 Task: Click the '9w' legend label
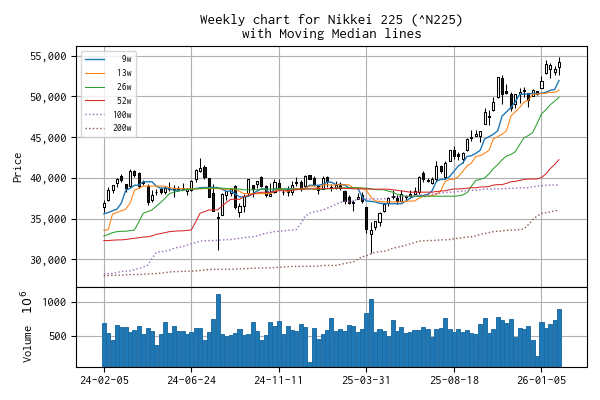point(126,59)
